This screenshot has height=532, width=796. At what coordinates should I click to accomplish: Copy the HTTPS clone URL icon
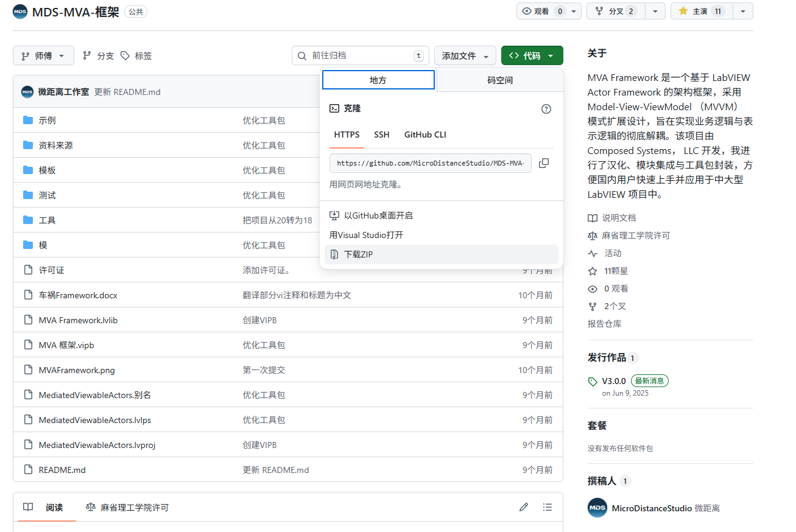pos(544,163)
